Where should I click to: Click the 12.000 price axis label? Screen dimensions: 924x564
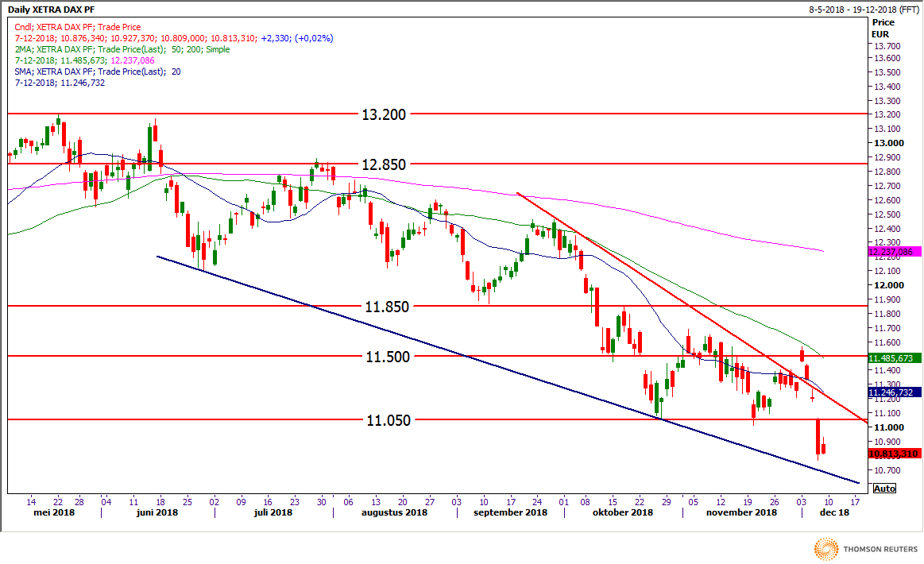(x=888, y=285)
